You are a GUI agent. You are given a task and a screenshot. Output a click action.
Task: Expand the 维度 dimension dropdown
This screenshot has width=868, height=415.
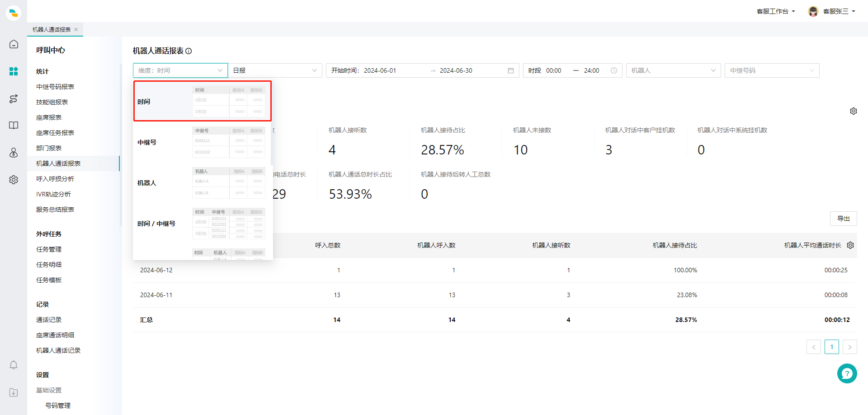180,70
